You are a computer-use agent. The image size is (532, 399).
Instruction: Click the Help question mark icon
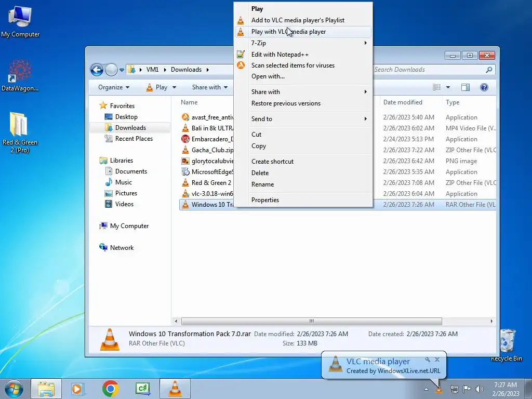[x=484, y=87]
